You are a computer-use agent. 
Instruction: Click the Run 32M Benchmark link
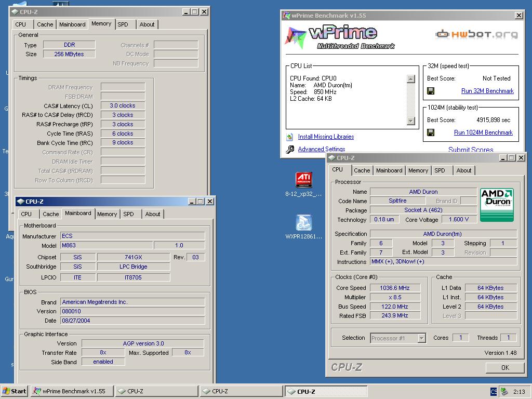point(487,91)
